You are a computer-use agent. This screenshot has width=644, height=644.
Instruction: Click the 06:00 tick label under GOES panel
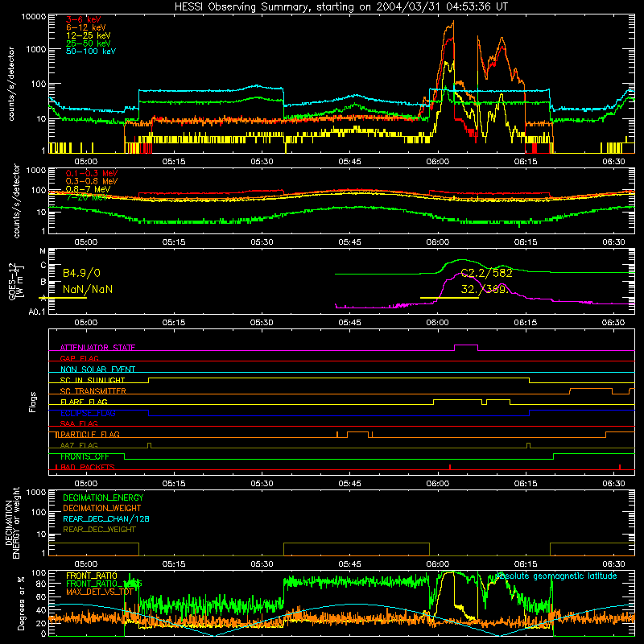pyautogui.click(x=437, y=323)
